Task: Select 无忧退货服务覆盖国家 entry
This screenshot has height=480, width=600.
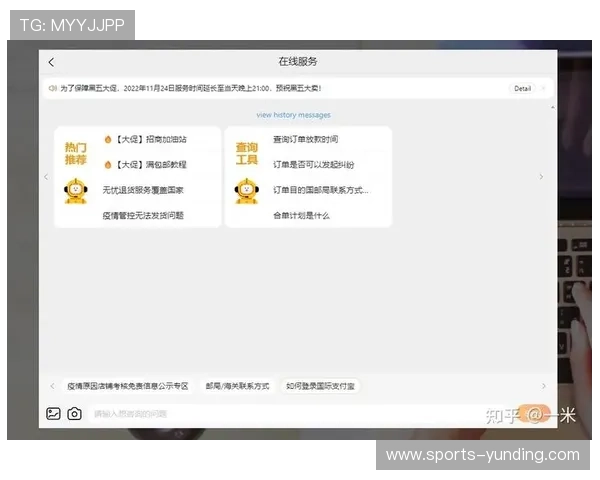Action: (x=143, y=190)
